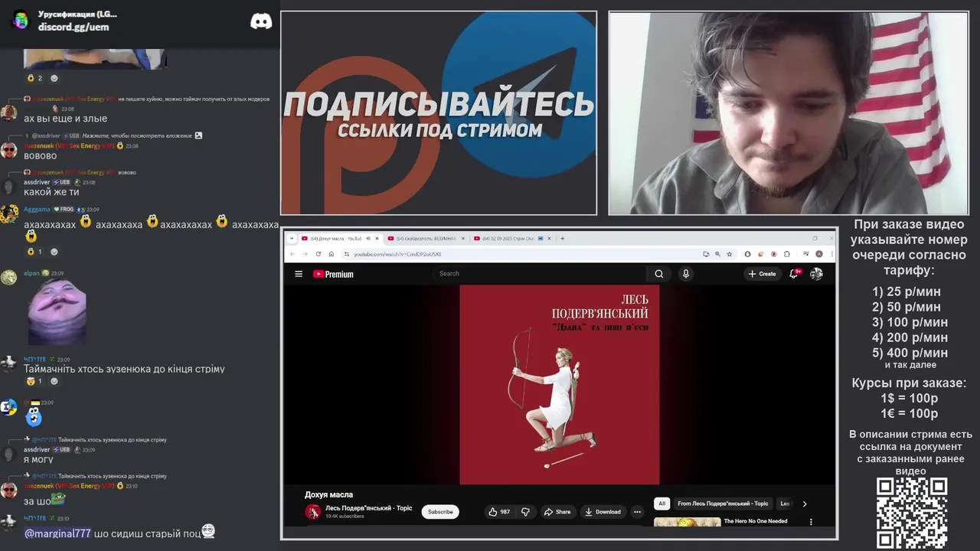Click the site info icon in address bar
Screen dimensions: 980x551
coord(346,254)
